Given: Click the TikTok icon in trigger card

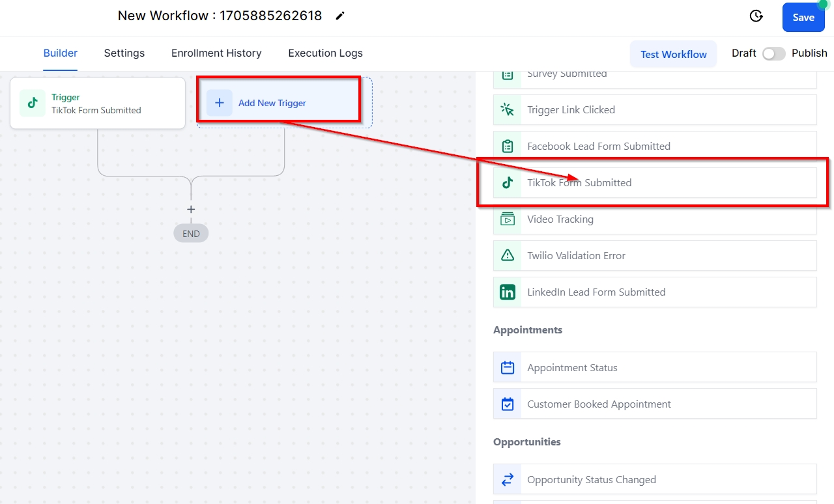Looking at the screenshot, I should coord(33,104).
